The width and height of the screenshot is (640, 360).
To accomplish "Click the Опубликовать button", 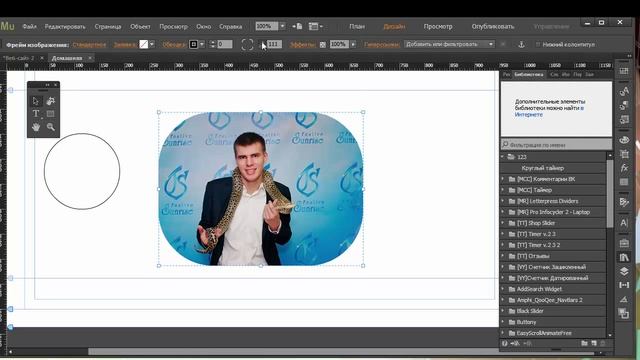I will [x=493, y=27].
